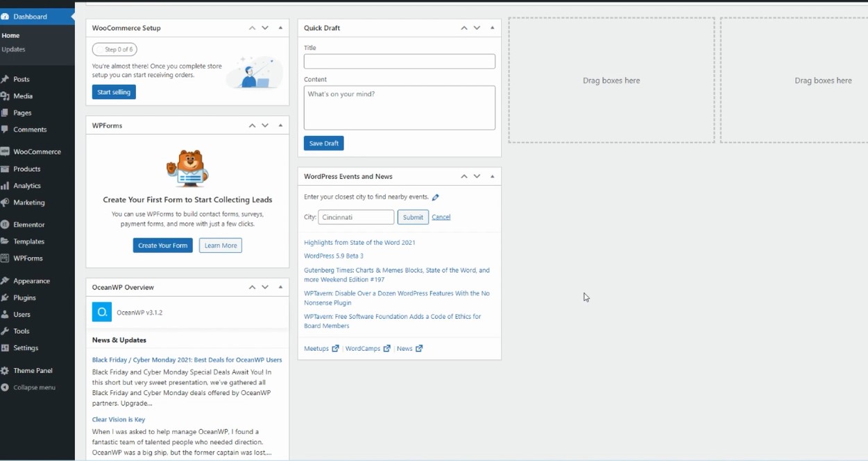Move the Quick Draft box up
The image size is (868, 461).
(464, 28)
